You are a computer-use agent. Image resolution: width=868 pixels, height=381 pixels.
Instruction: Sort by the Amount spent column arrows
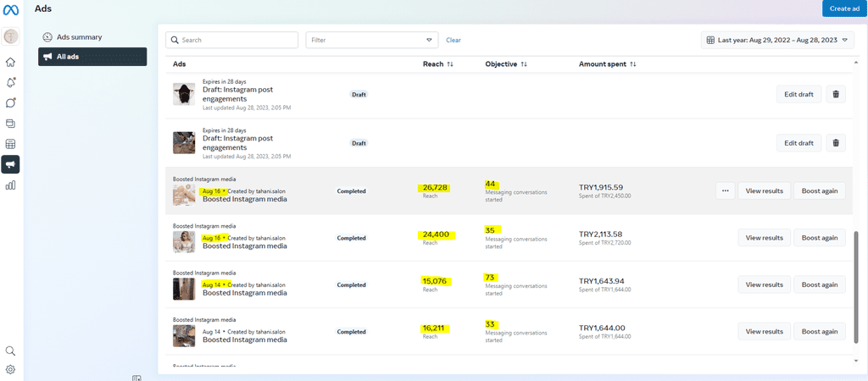[x=632, y=64]
